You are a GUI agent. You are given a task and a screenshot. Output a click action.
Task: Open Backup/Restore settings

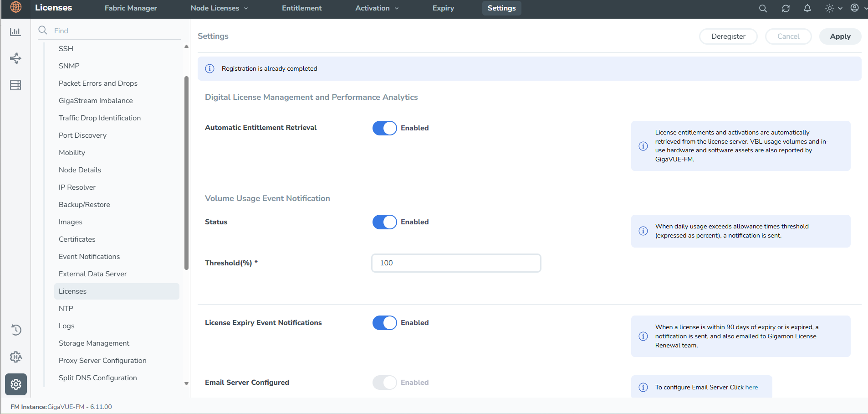pyautogui.click(x=84, y=204)
